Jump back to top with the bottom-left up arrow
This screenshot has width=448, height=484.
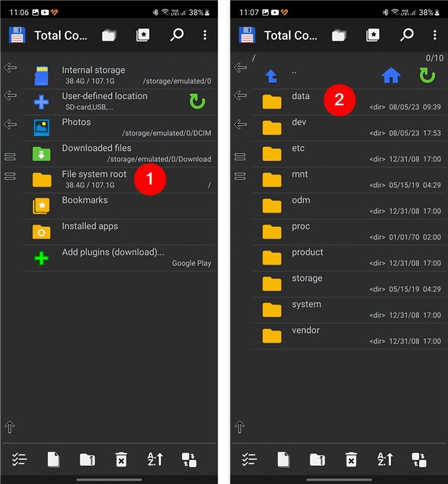[10, 427]
